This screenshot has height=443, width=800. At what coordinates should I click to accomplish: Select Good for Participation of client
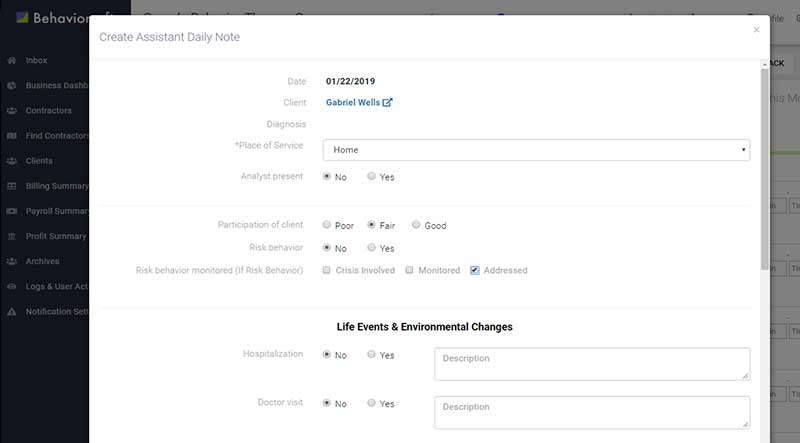[416, 225]
